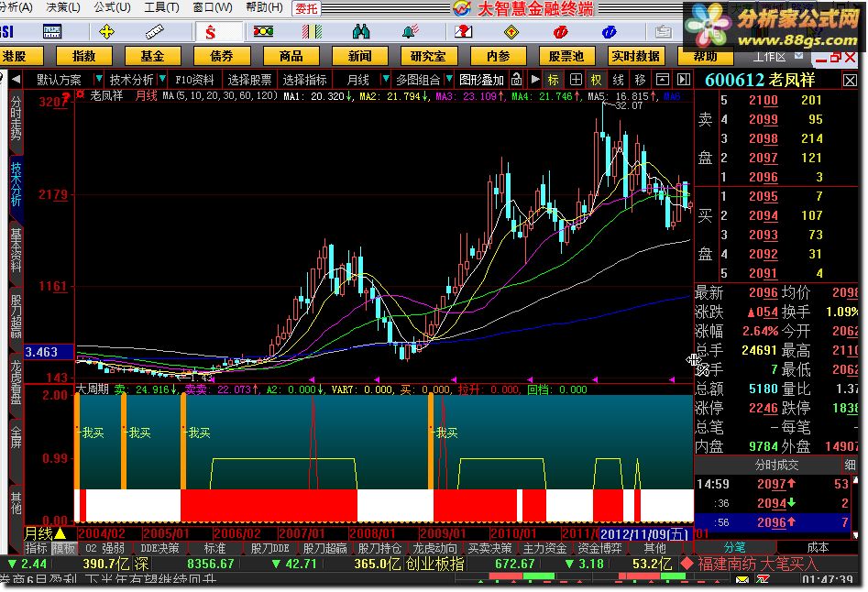Viewport: 868px width, 592px height.
Task: Click the yellow diamond arrow icon
Action: [511, 31]
